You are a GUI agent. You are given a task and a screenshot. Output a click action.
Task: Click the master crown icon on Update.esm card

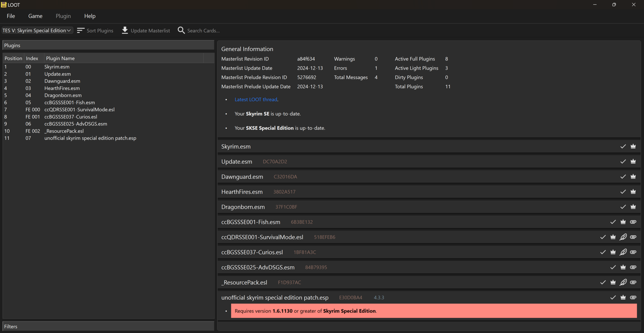click(633, 161)
